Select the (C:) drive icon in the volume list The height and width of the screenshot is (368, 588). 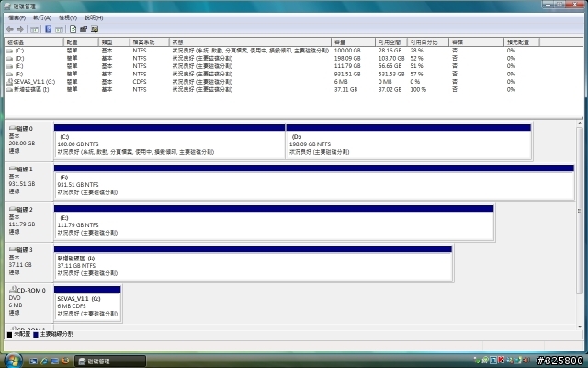tap(9, 51)
